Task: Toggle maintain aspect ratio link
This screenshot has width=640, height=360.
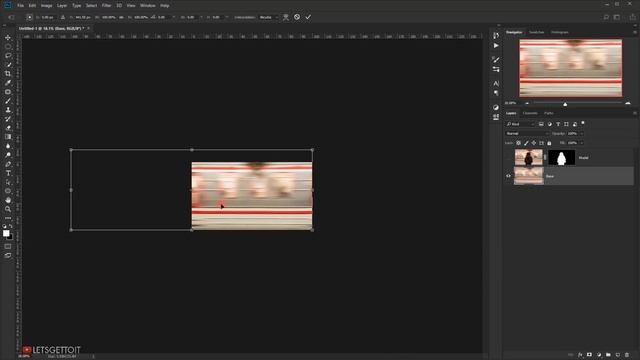Action: (x=121, y=18)
